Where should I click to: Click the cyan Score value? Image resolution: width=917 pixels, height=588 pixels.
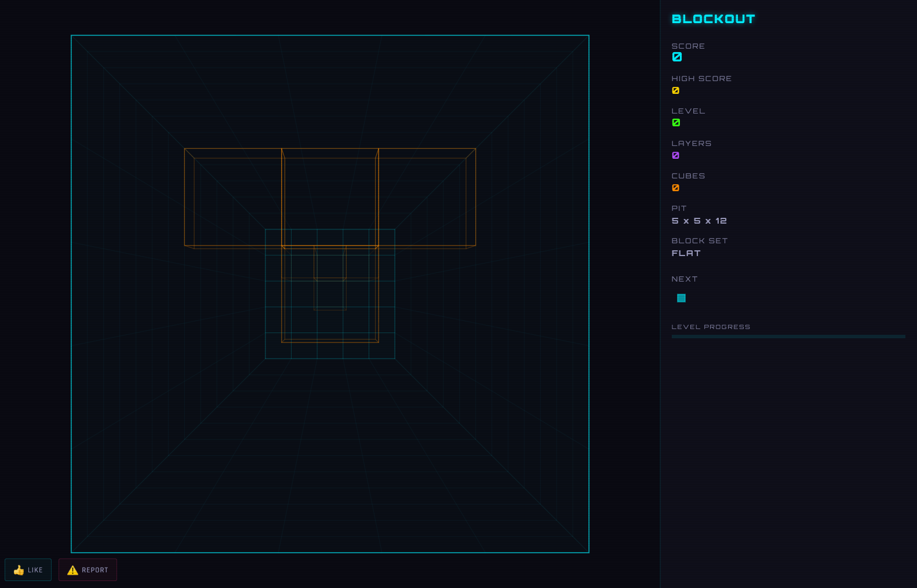pos(676,57)
